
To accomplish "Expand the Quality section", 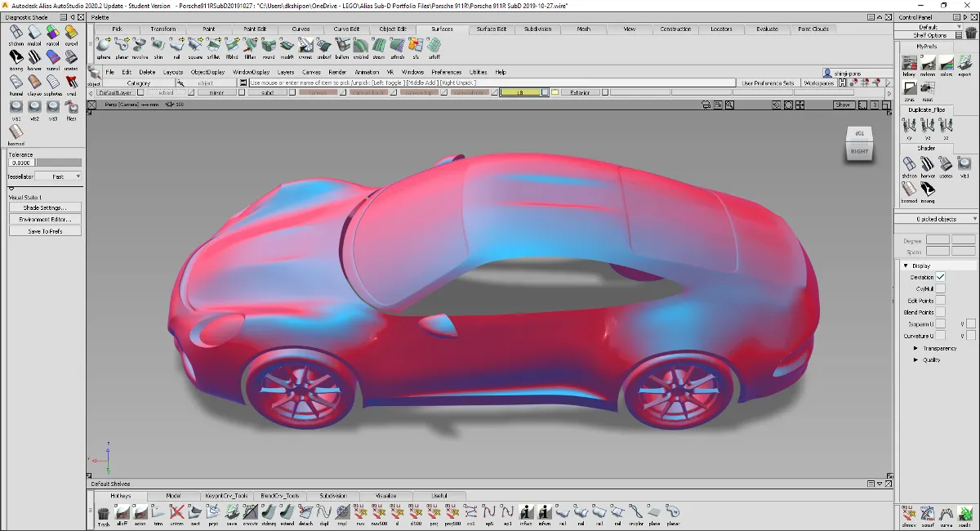I will [x=916, y=359].
